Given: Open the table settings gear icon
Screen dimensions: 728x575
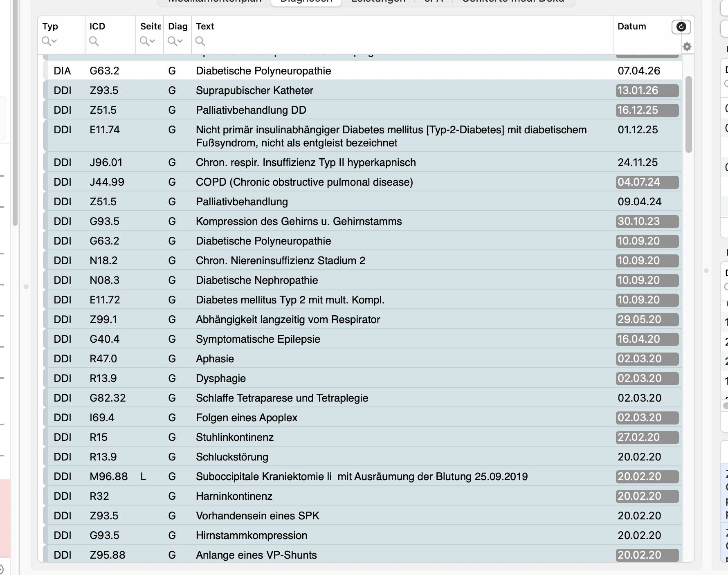Looking at the screenshot, I should (687, 47).
